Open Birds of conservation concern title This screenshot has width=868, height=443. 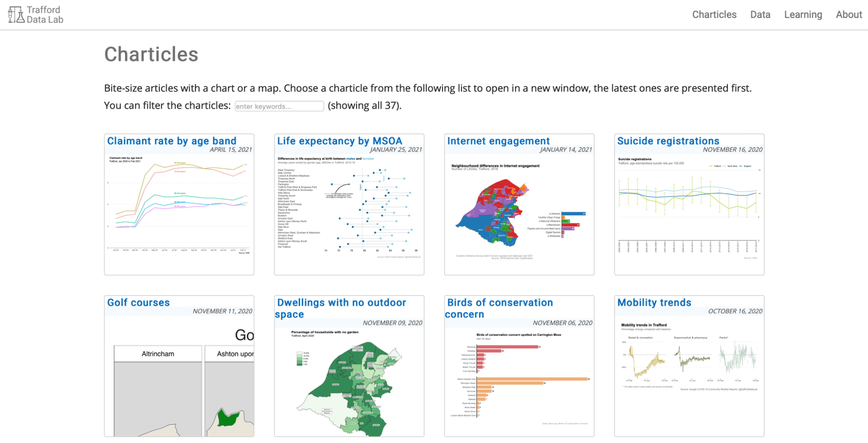tap(499, 308)
